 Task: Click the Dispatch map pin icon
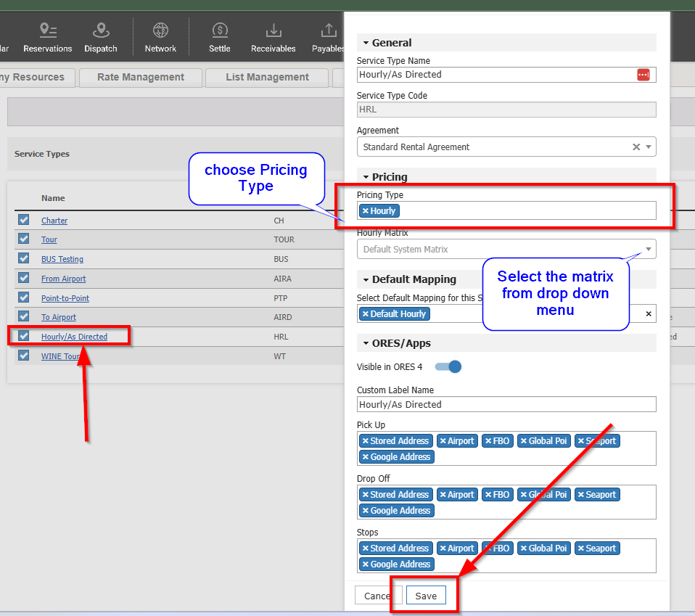tap(101, 30)
